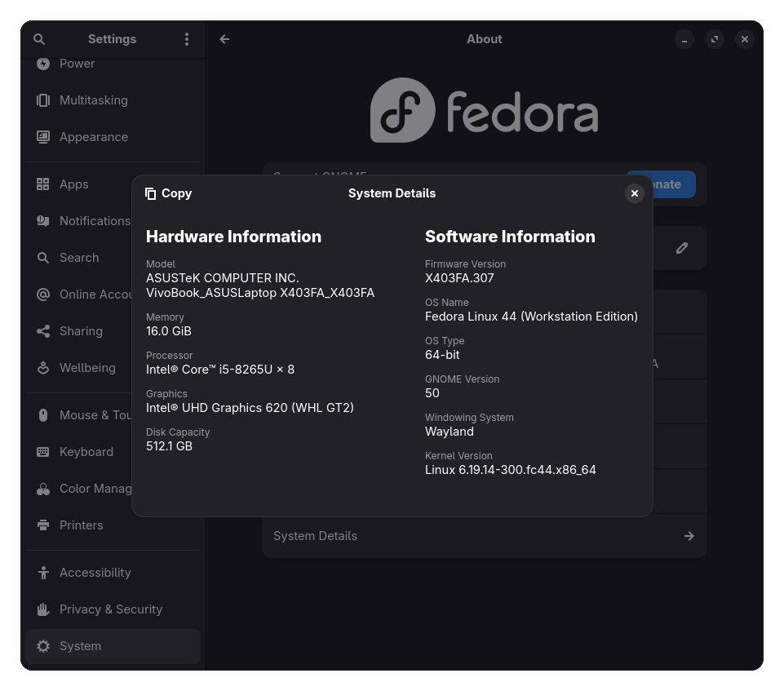
Task: Open the Settings three-dot menu
Action: (187, 39)
